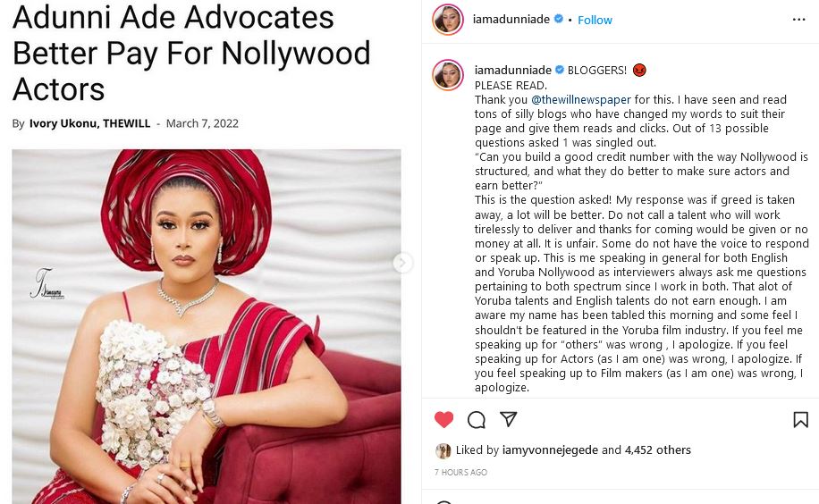Open comments with the speech bubble icon
The width and height of the screenshot is (819, 504).
(477, 420)
